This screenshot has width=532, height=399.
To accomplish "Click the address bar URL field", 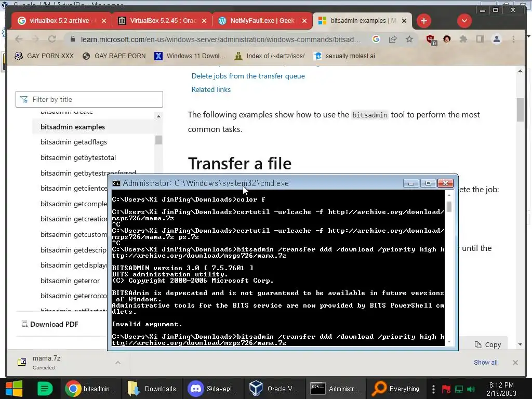I will click(x=220, y=39).
